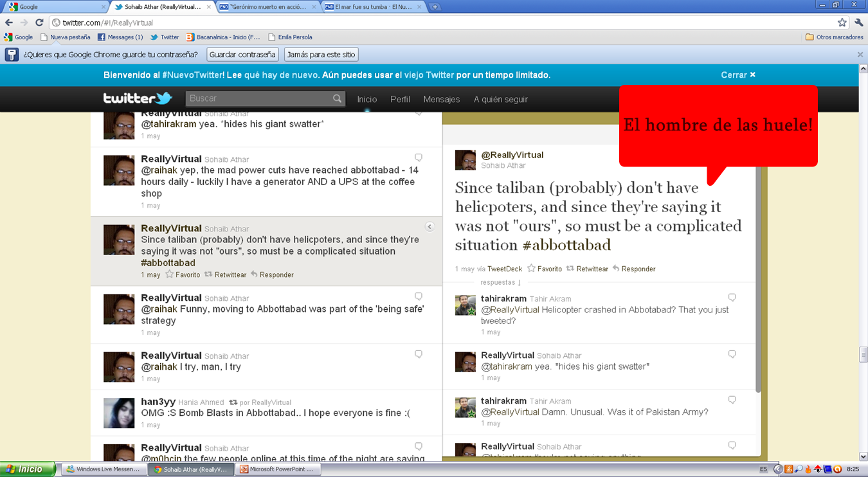Click the Windows Inicio start button
Viewport: 868px width, 477px height.
click(x=27, y=469)
